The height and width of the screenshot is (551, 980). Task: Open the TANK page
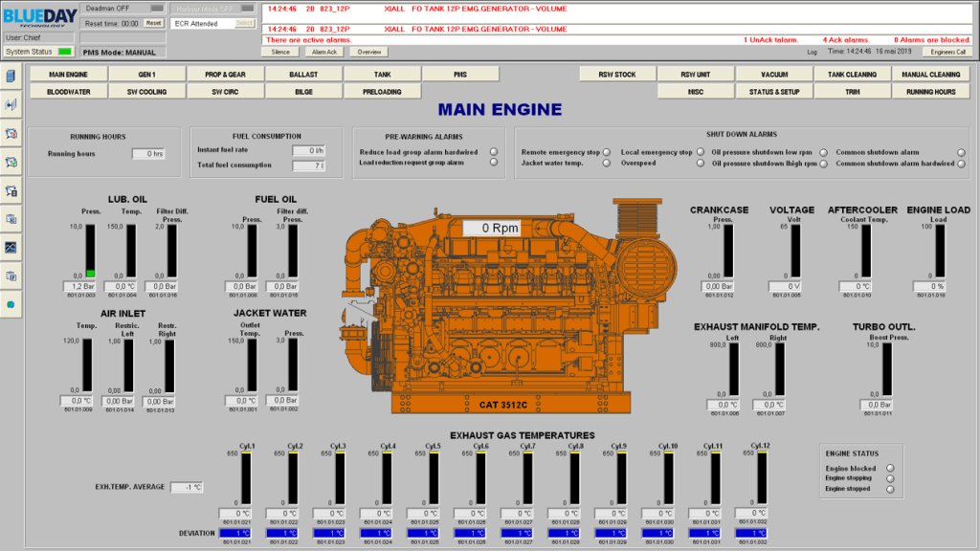click(x=382, y=75)
